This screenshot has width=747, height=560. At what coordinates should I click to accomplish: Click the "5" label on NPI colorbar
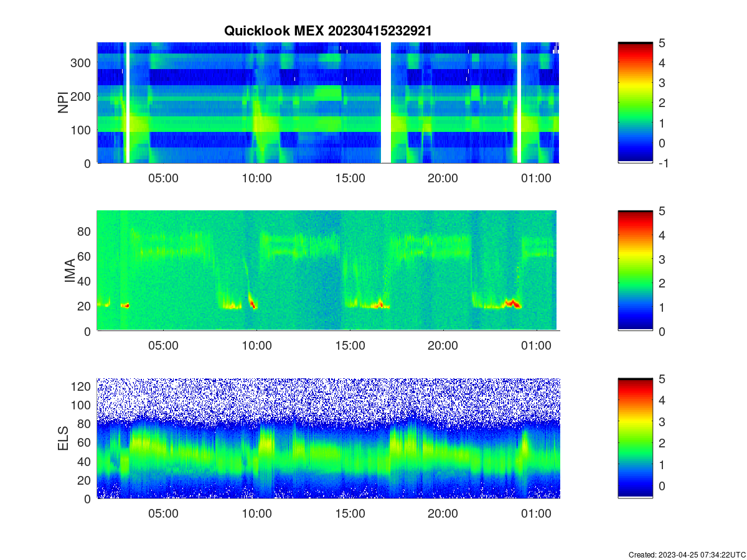pyautogui.click(x=661, y=43)
